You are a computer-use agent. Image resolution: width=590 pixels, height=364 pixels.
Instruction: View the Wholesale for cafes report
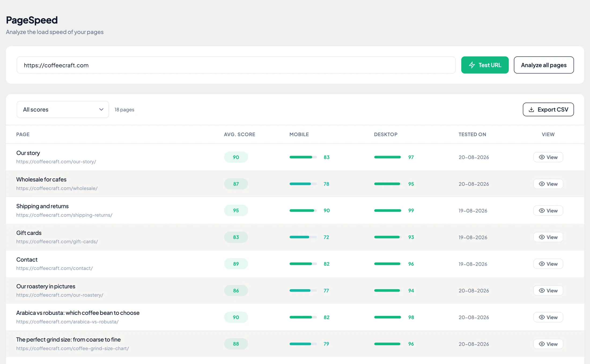[548, 184]
